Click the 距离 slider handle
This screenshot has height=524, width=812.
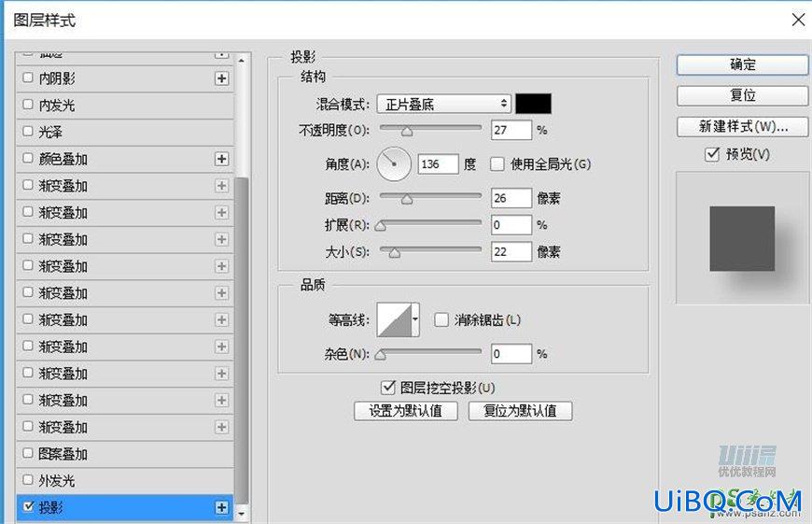[x=407, y=199]
